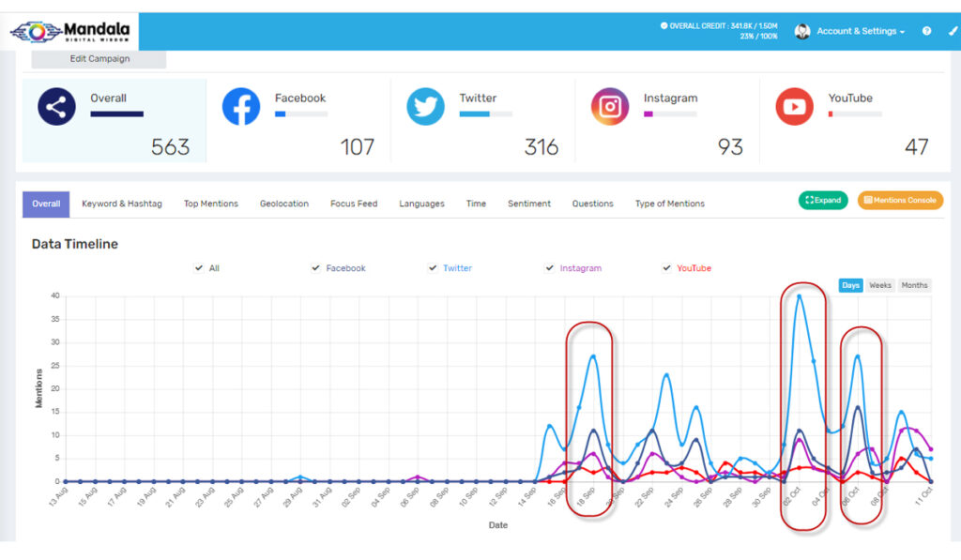Click the YouTube play icon

794,107
